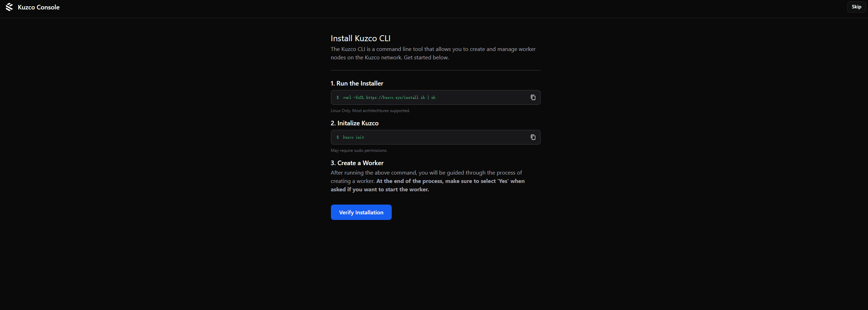Screen dimensions: 868x310
Task: Copy the kuzco init command
Action: pos(533,137)
